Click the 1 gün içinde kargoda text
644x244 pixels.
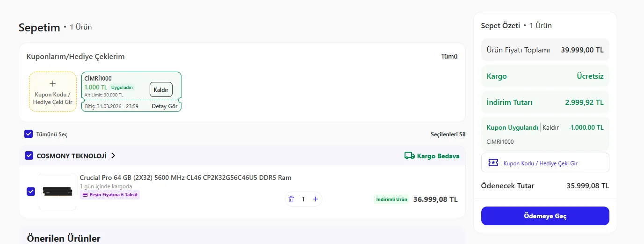click(x=106, y=186)
